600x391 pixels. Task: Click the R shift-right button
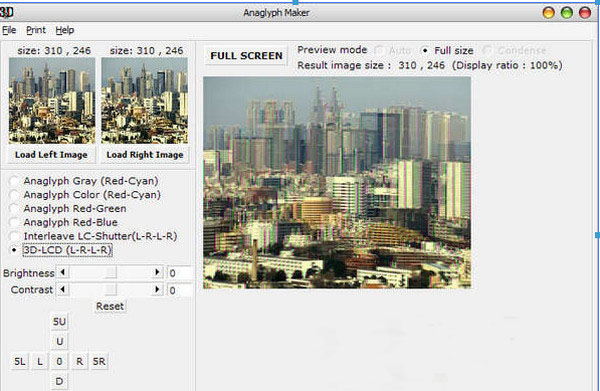tap(79, 361)
